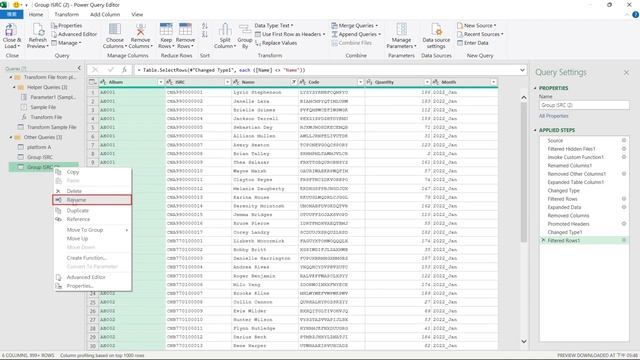Open the Data Type: Text dropdown
Image resolution: width=640 pixels, height=360 pixels.
(274, 25)
